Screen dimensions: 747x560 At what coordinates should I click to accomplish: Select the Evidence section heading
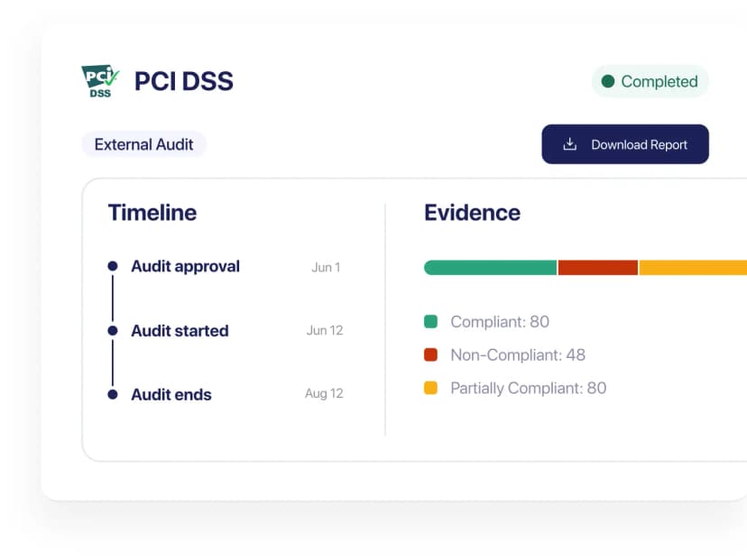click(472, 213)
